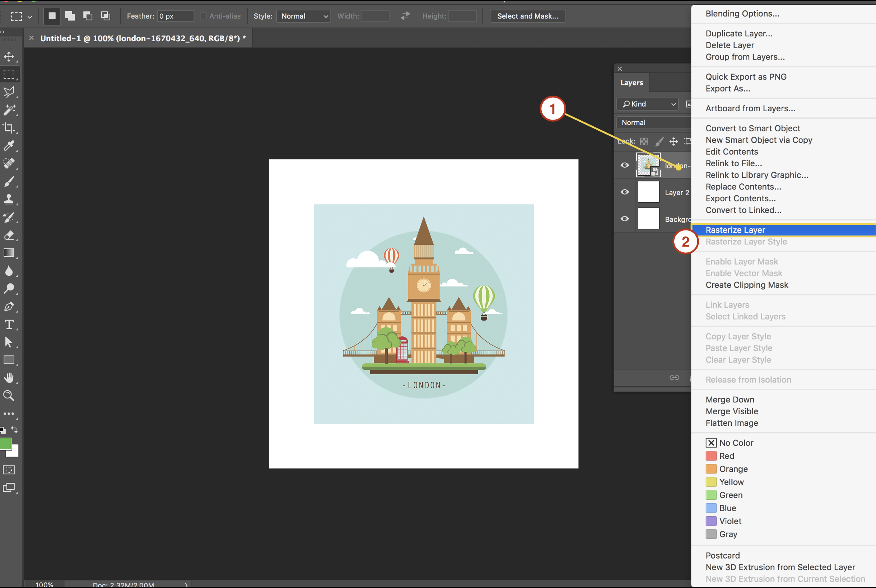Choose Convert to Smart Object menu item

[x=752, y=128]
